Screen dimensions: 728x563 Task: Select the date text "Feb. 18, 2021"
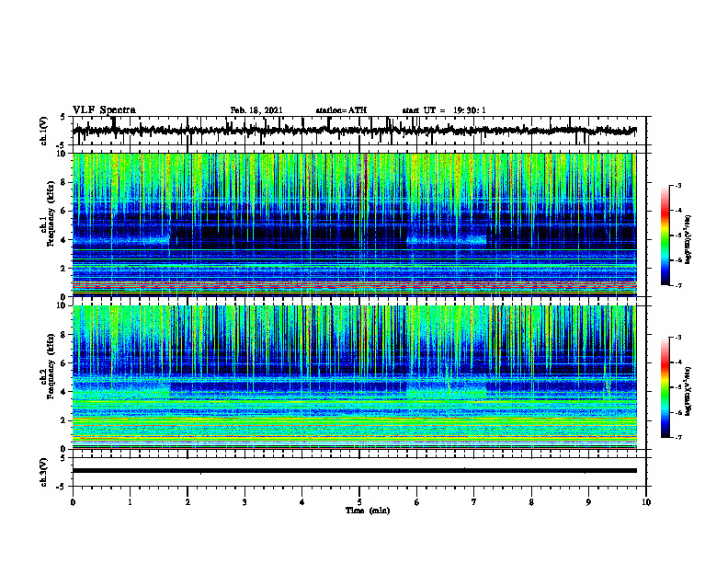click(256, 110)
